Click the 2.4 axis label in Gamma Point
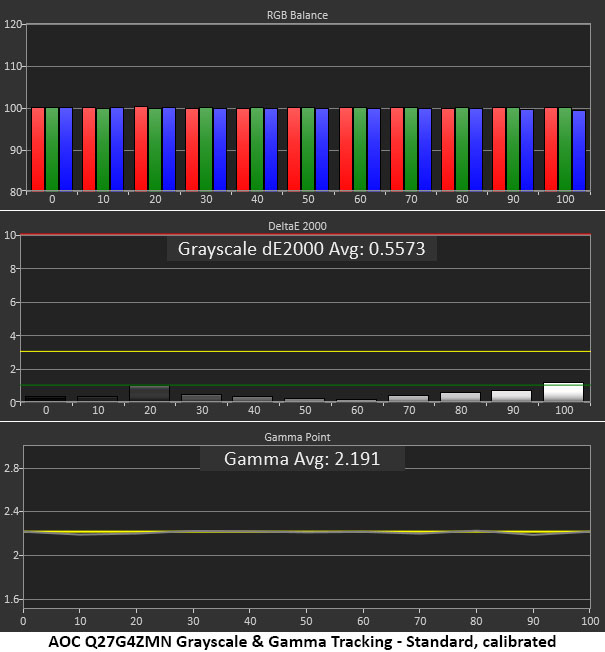Image resolution: width=605 pixels, height=652 pixels. (x=12, y=511)
